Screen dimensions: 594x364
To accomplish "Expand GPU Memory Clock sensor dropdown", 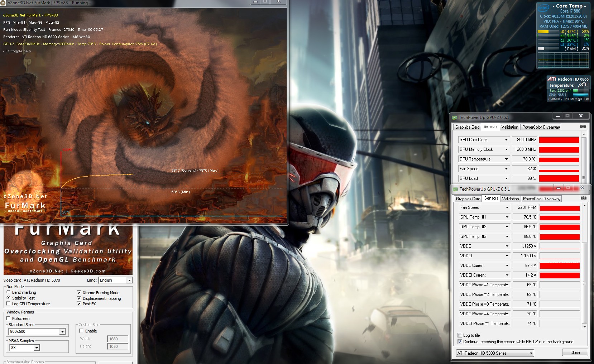I will click(506, 149).
